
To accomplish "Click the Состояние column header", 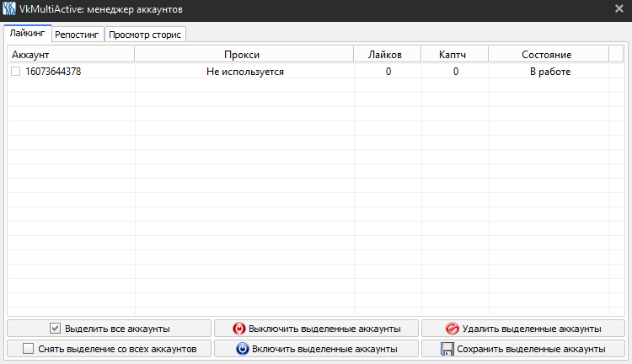I will tap(549, 55).
